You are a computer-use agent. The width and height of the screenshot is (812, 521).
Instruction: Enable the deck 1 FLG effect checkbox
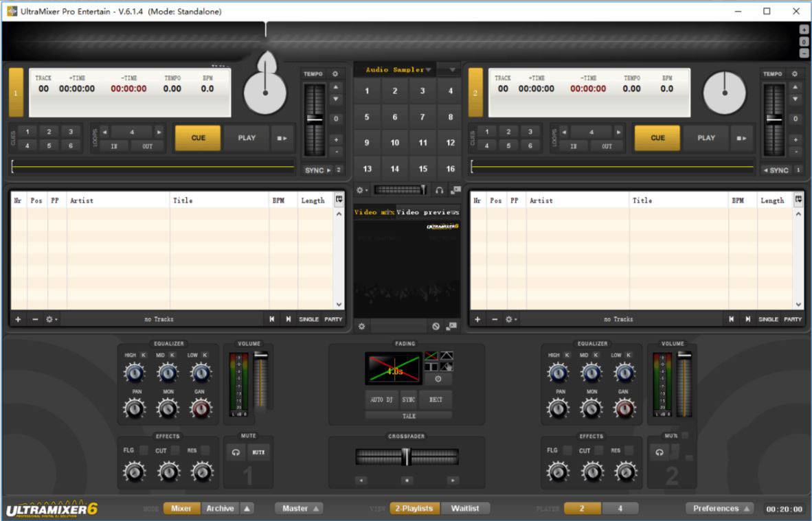pos(144,450)
